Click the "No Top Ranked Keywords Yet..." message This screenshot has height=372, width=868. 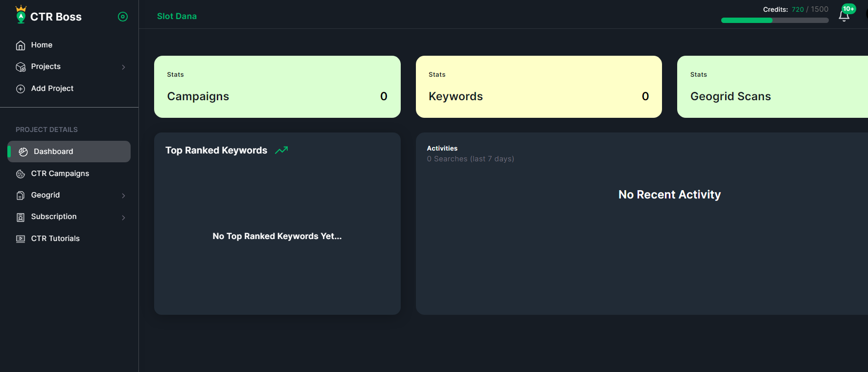click(x=277, y=236)
